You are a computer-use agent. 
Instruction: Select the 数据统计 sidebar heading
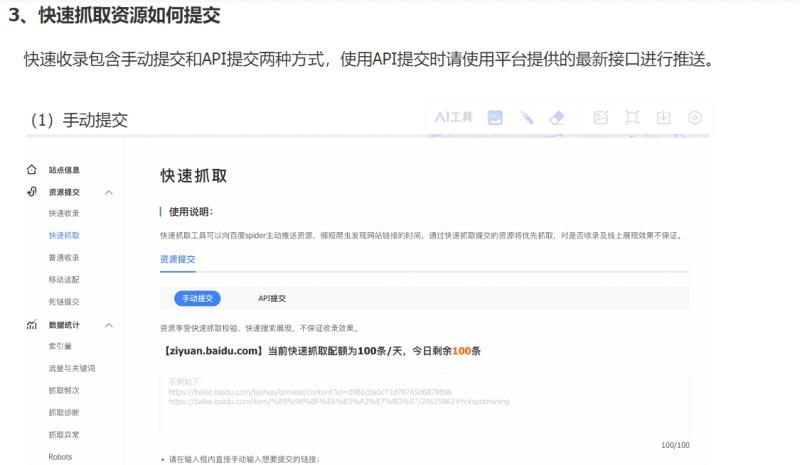[64, 325]
